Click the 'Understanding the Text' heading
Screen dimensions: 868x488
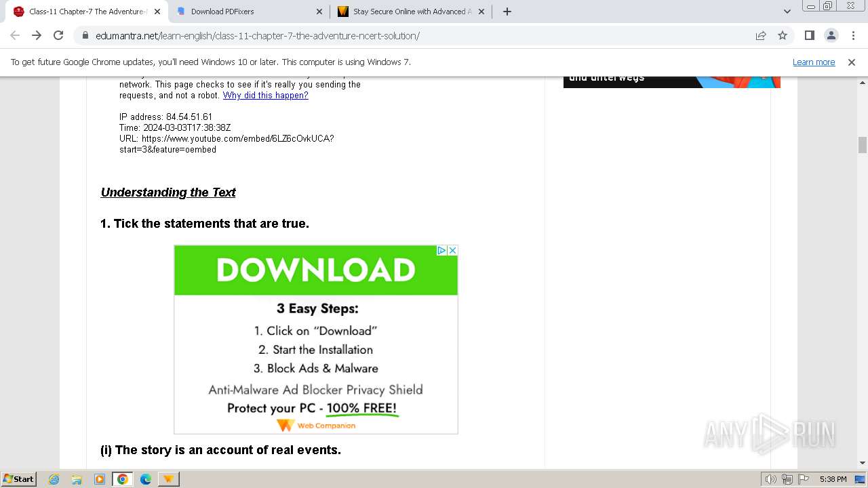click(x=168, y=192)
